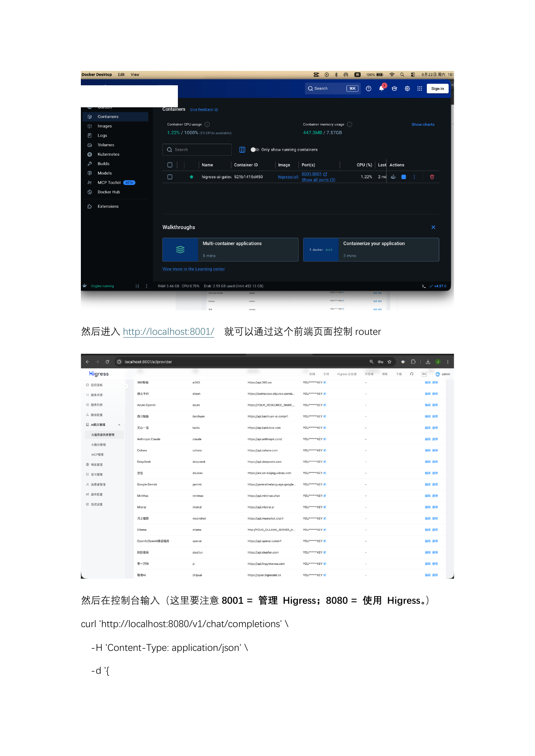Open View menu in macOS menu bar
Screen dimensions: 535x756
135,75
